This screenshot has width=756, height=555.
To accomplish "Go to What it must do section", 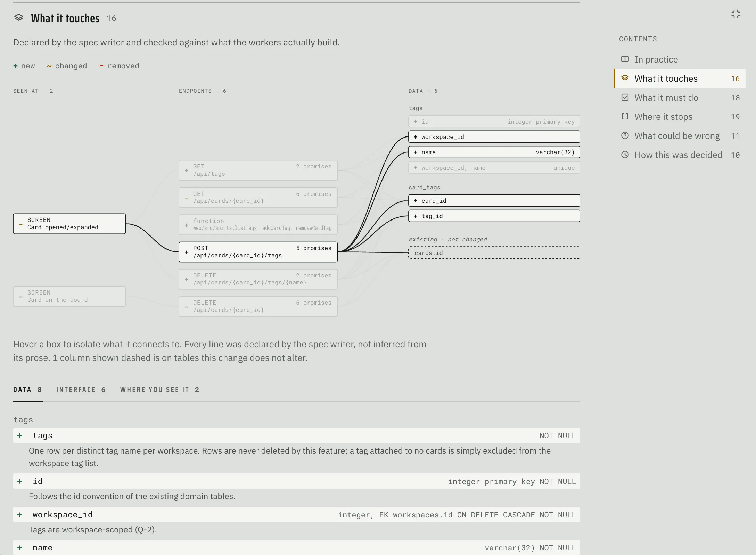I will point(680,98).
